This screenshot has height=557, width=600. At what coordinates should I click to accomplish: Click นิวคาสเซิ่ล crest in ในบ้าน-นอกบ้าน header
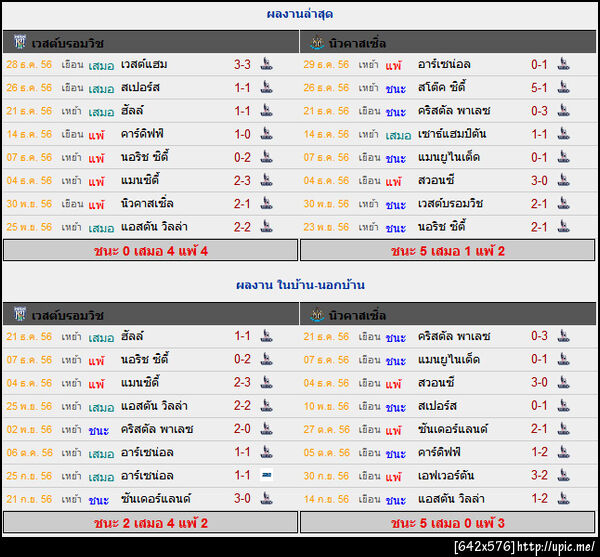pos(317,314)
